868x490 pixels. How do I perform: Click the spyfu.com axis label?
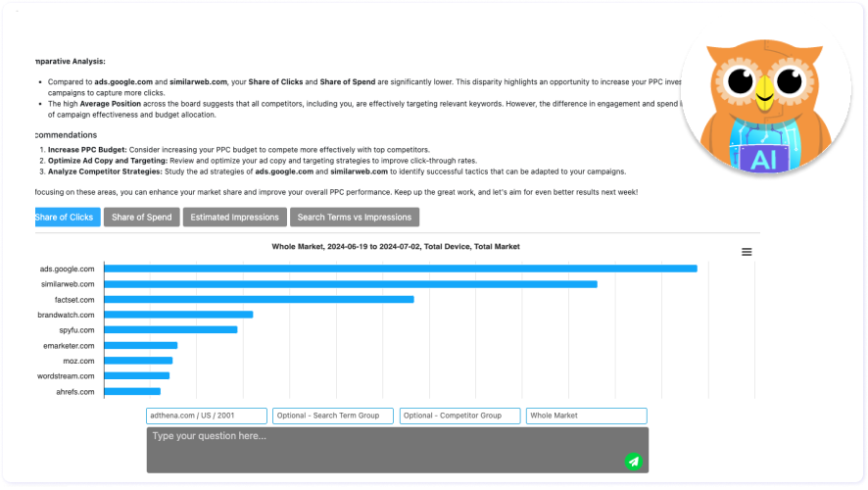pos(76,330)
